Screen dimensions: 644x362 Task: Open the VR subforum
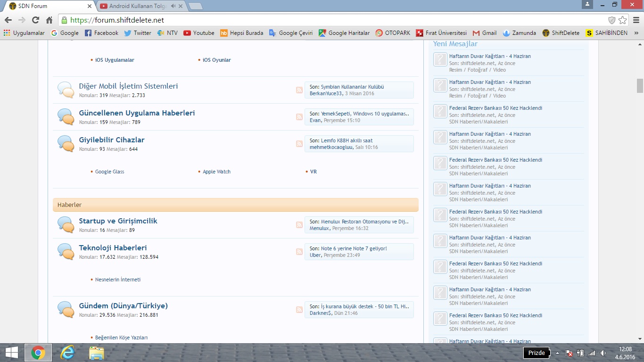coord(314,172)
